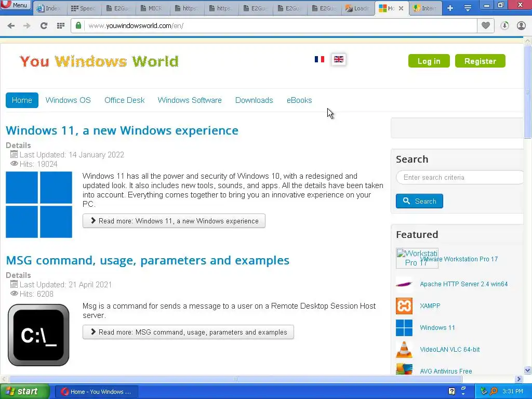
Task: Click the help question mark tray icon
Action: pyautogui.click(x=451, y=392)
